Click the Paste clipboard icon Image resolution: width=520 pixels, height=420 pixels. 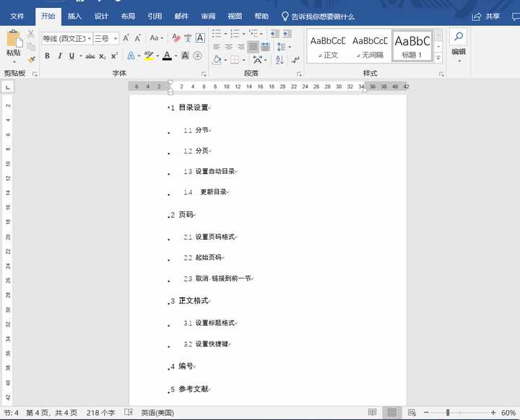[14, 38]
